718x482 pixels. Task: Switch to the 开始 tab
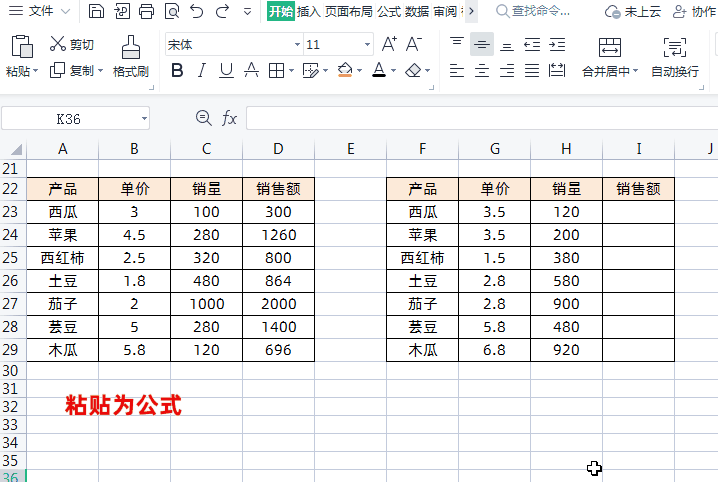click(x=281, y=11)
